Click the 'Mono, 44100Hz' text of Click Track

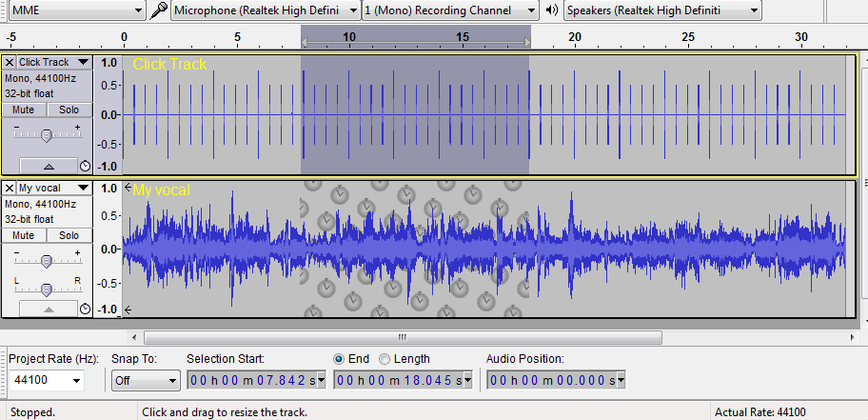pyautogui.click(x=40, y=79)
